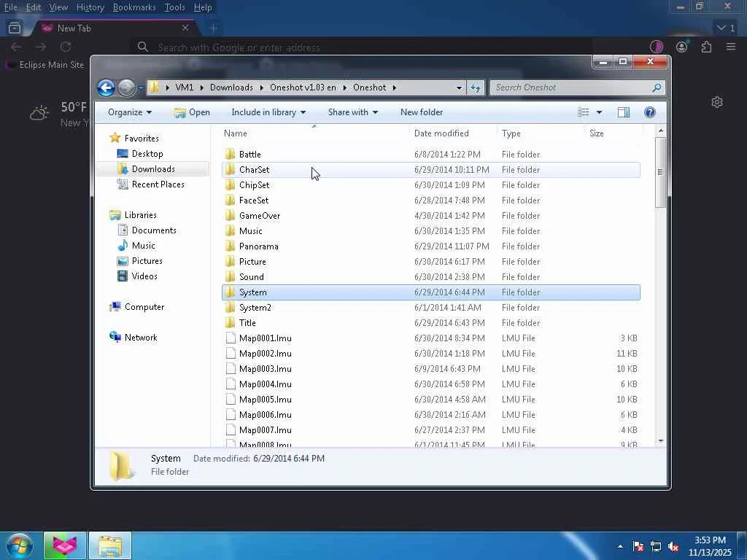
Task: Click the File Explorer taskbar icon
Action: 110,545
